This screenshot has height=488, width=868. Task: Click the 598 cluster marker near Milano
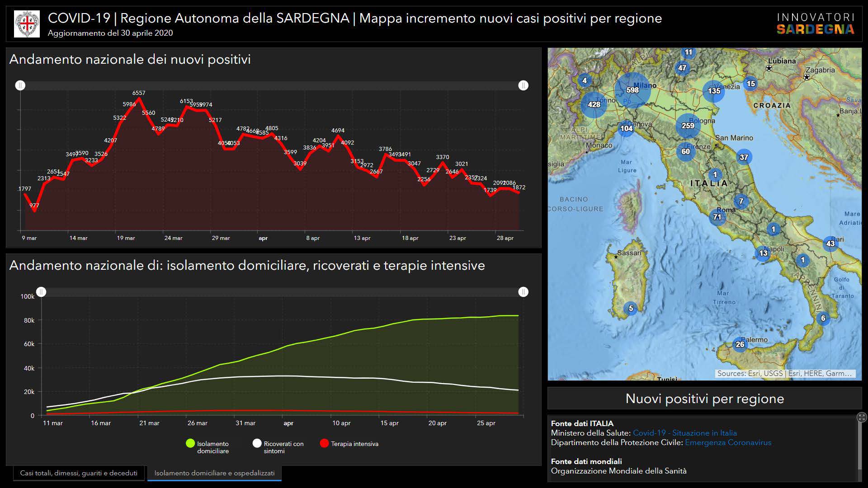tap(632, 90)
